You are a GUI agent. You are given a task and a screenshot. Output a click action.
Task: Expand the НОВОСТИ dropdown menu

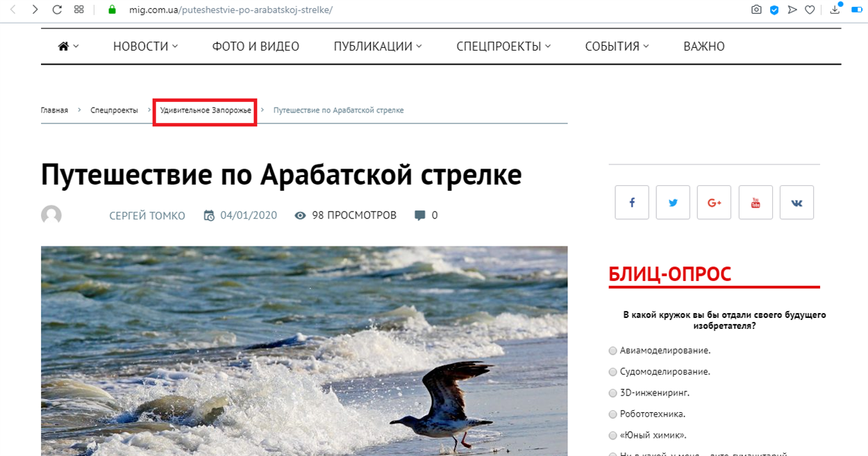tap(145, 47)
